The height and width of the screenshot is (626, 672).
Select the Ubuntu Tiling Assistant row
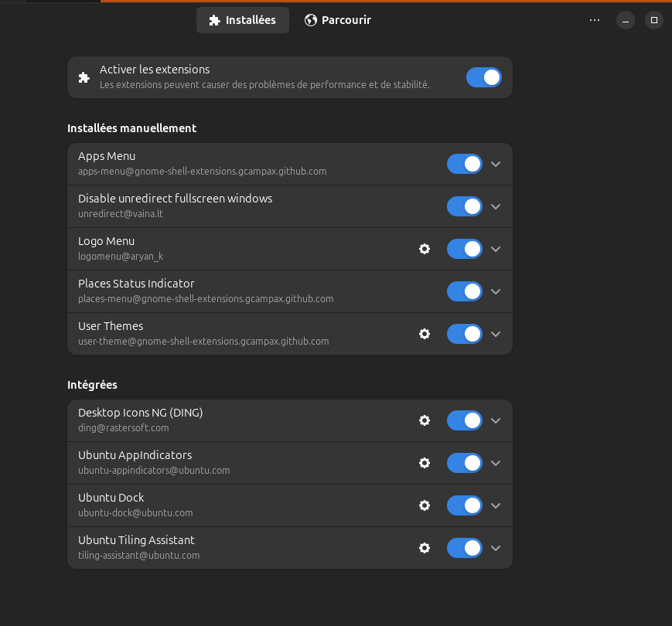[290, 548]
